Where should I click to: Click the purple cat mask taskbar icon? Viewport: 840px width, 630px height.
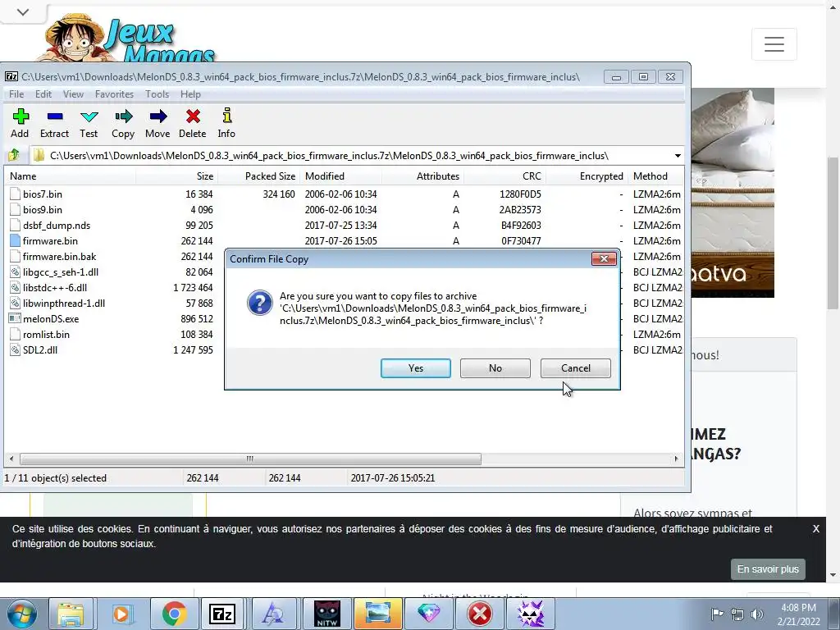pos(531,614)
